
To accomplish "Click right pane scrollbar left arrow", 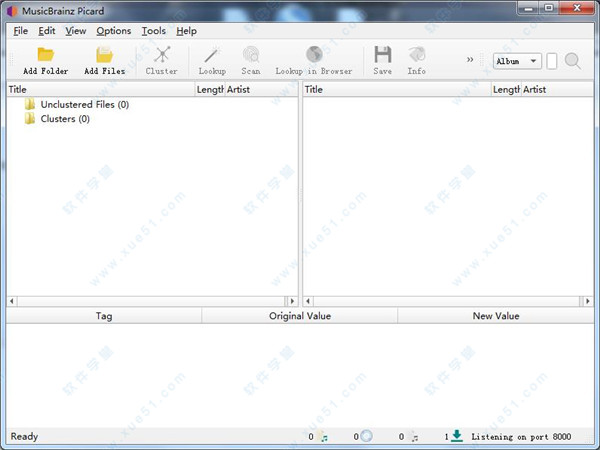I will pos(308,301).
